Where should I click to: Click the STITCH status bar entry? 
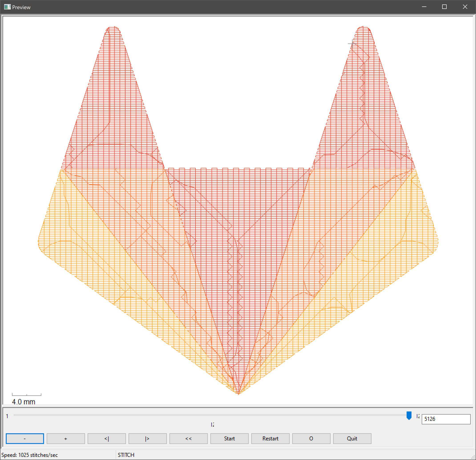point(126,455)
